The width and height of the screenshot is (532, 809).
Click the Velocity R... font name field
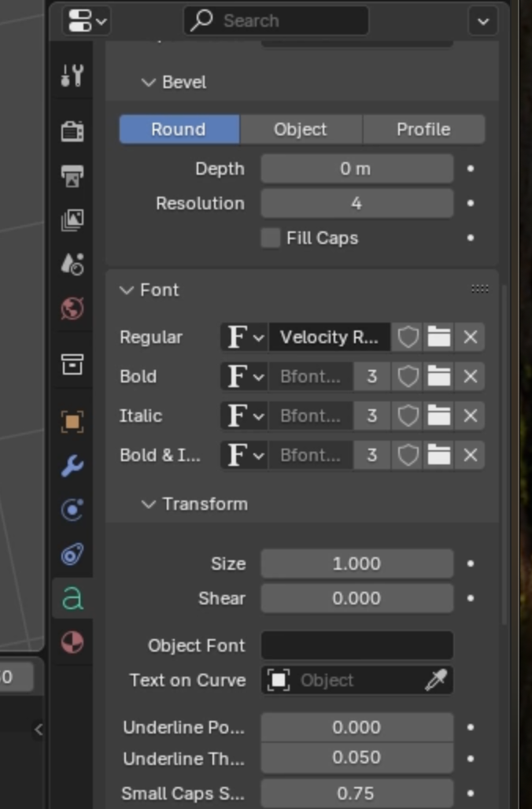point(329,338)
